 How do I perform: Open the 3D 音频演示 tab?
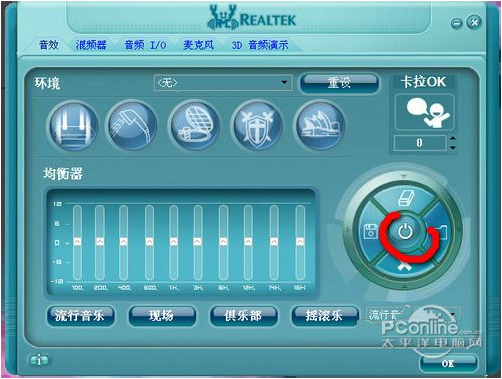point(260,45)
